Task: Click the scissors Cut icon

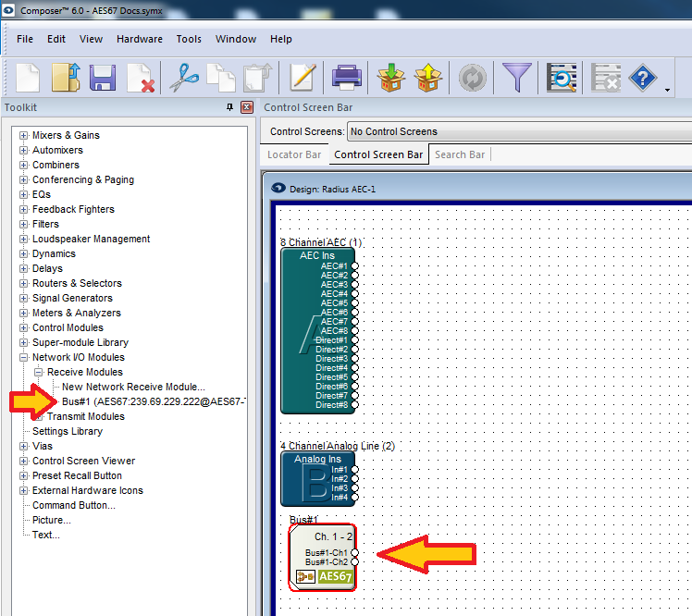Action: [x=184, y=78]
